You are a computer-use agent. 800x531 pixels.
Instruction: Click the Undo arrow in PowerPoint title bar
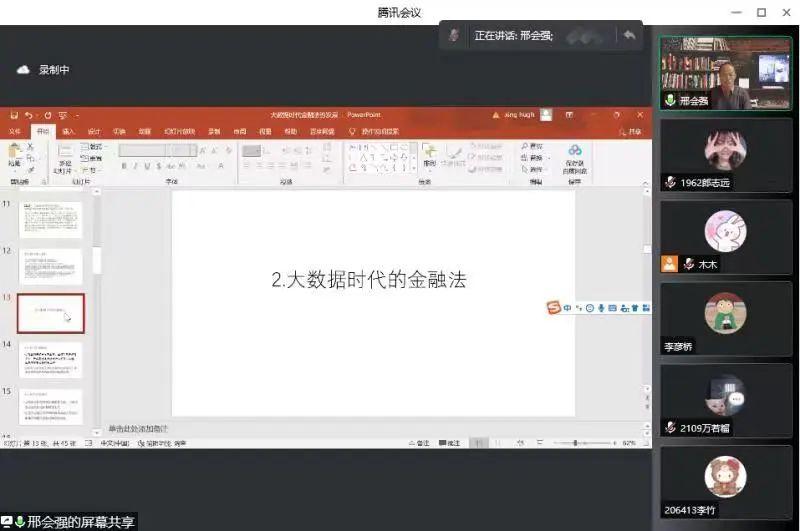coord(29,115)
